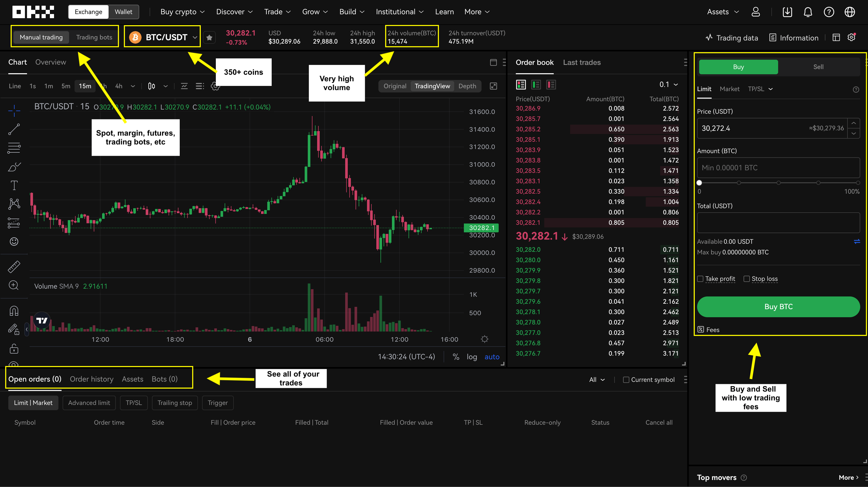The width and height of the screenshot is (868, 487).
Task: Select the ruler measure tool
Action: click(x=14, y=267)
